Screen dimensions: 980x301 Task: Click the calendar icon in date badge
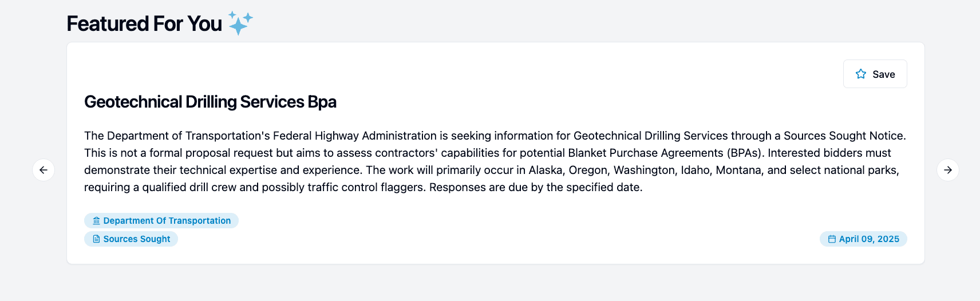832,239
